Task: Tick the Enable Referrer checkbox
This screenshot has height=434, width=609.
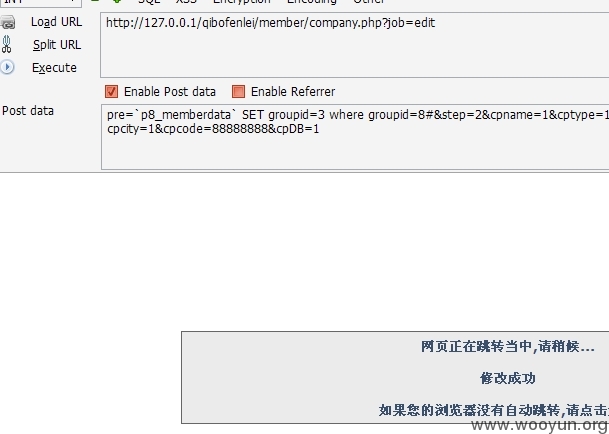Action: tap(238, 92)
